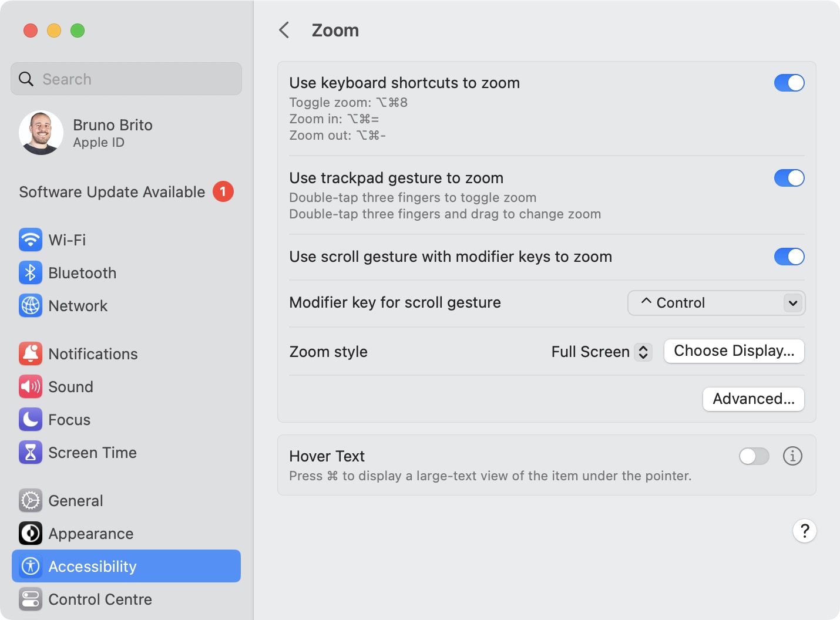Open Sound settings speaker icon
The height and width of the screenshot is (620, 840).
[x=30, y=386]
